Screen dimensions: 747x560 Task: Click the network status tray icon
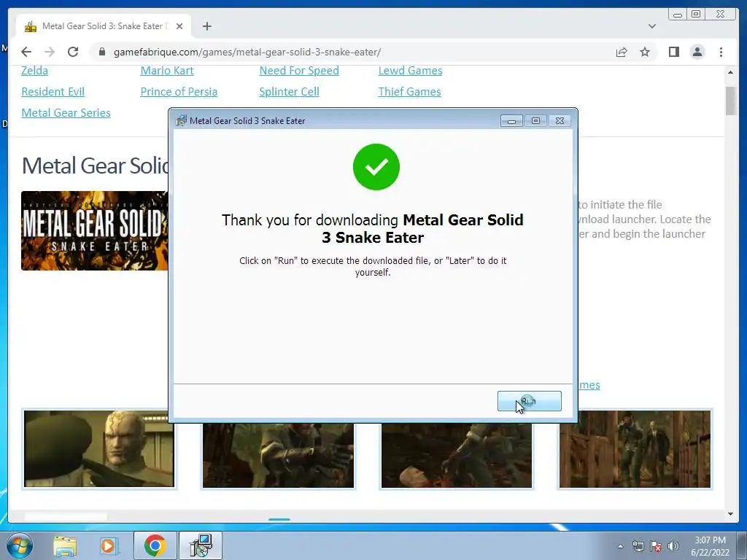[x=638, y=546]
